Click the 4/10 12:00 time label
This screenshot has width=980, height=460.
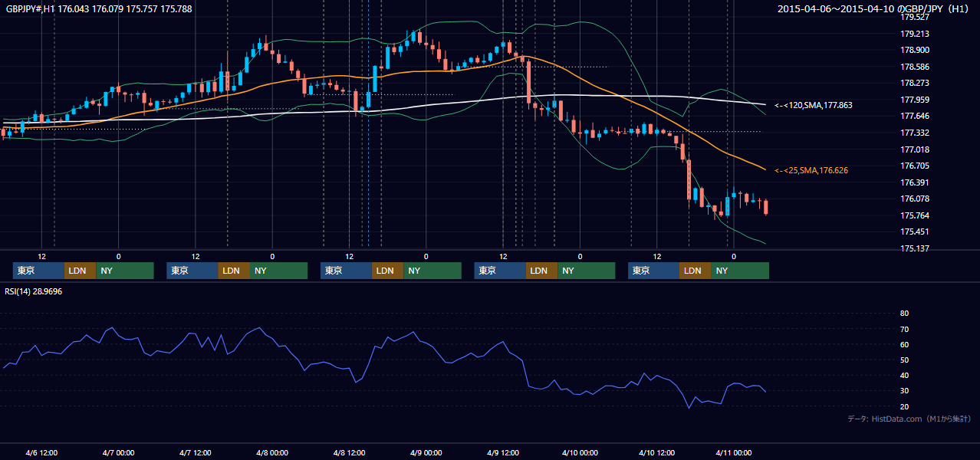tap(656, 452)
